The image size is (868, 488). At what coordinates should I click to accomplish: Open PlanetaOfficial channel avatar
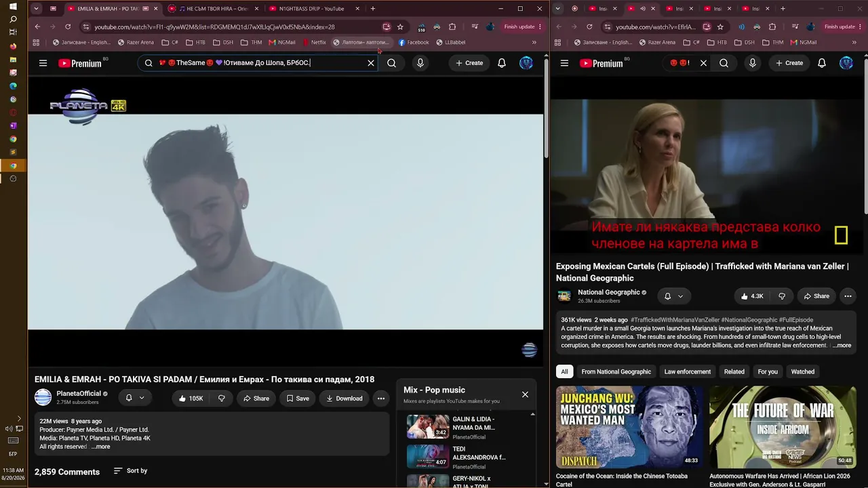point(43,398)
